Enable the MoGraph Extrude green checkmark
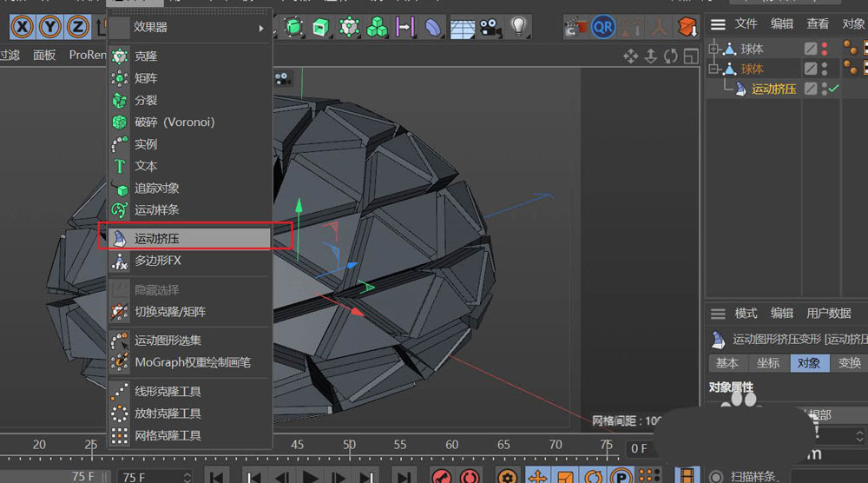 tap(834, 89)
